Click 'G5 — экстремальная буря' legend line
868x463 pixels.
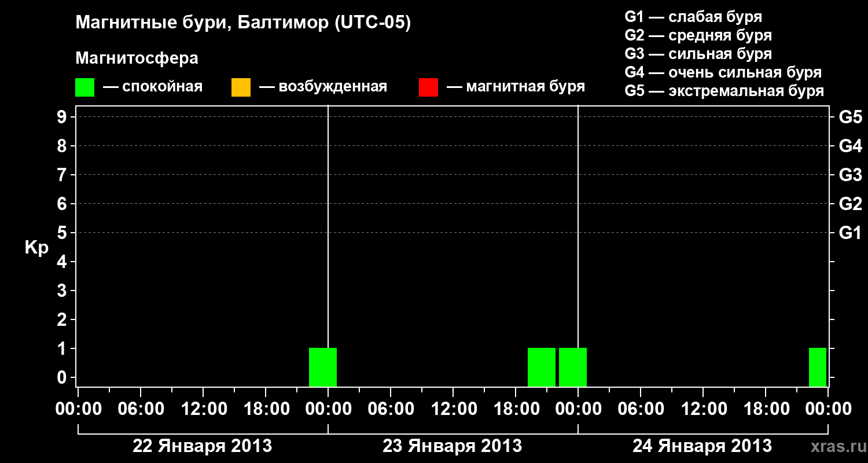tap(724, 91)
